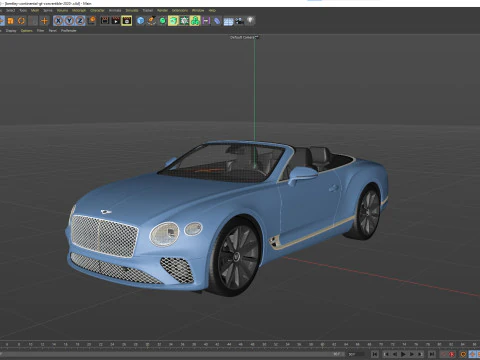480x360 pixels.
Task: Go to the end of the animation
Action: [x=432, y=354]
